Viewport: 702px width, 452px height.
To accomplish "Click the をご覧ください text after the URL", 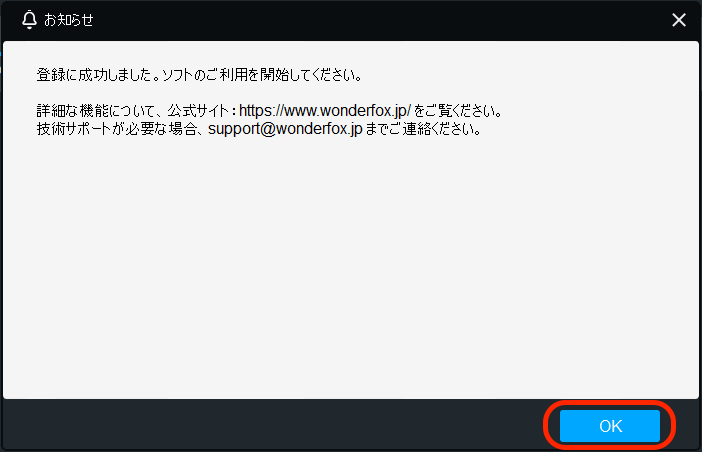I will coord(458,111).
